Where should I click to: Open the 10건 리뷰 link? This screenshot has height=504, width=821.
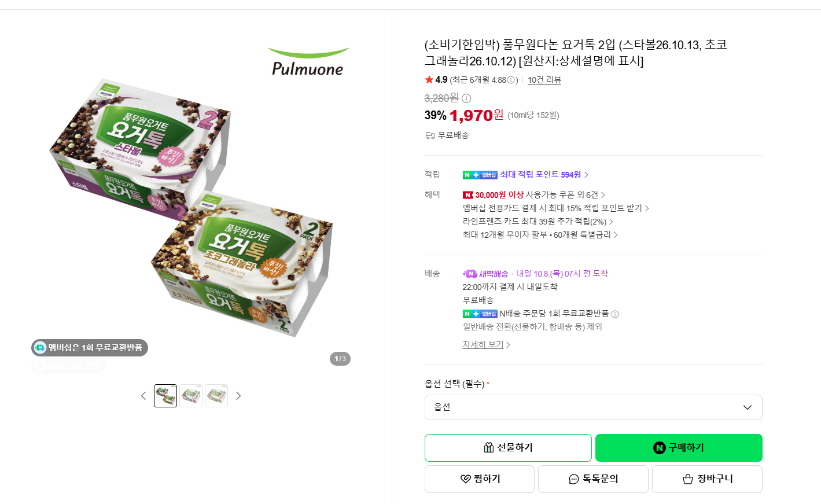coord(544,80)
